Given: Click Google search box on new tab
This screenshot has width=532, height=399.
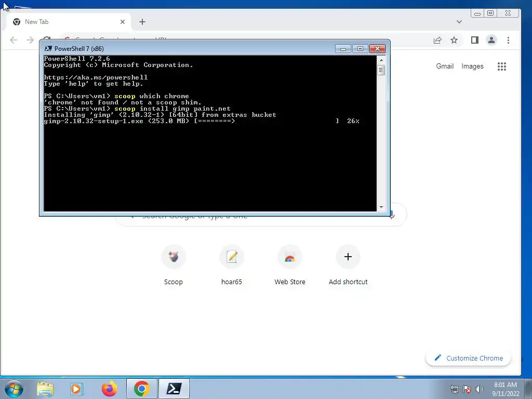Looking at the screenshot, I should pyautogui.click(x=261, y=216).
